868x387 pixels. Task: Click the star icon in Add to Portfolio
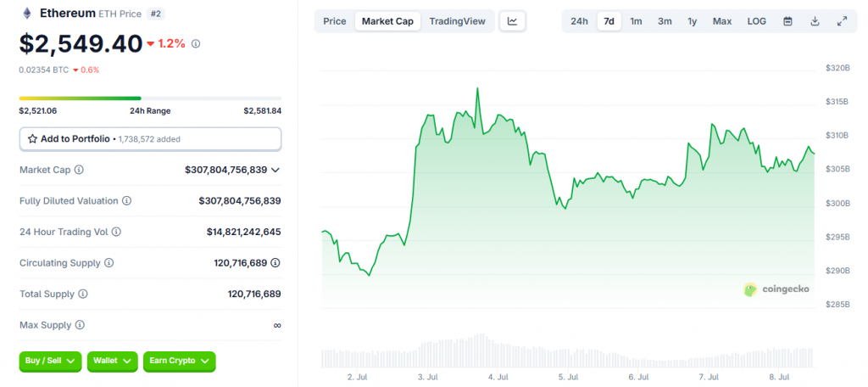coord(33,139)
